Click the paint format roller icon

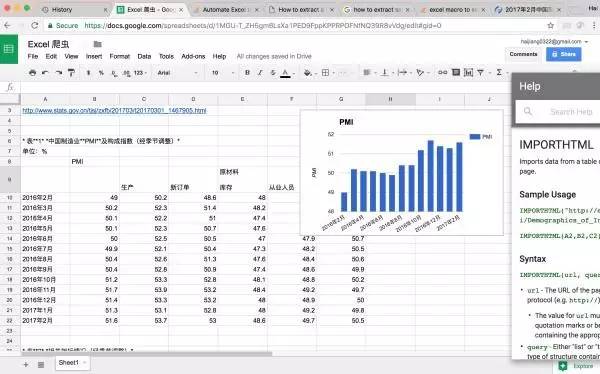click(x=72, y=73)
